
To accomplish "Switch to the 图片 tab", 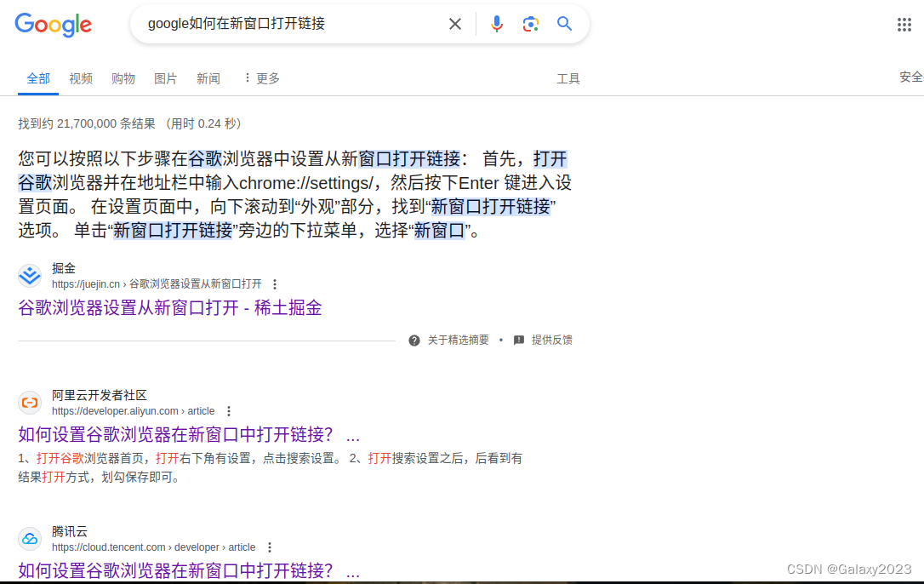I will tap(166, 78).
